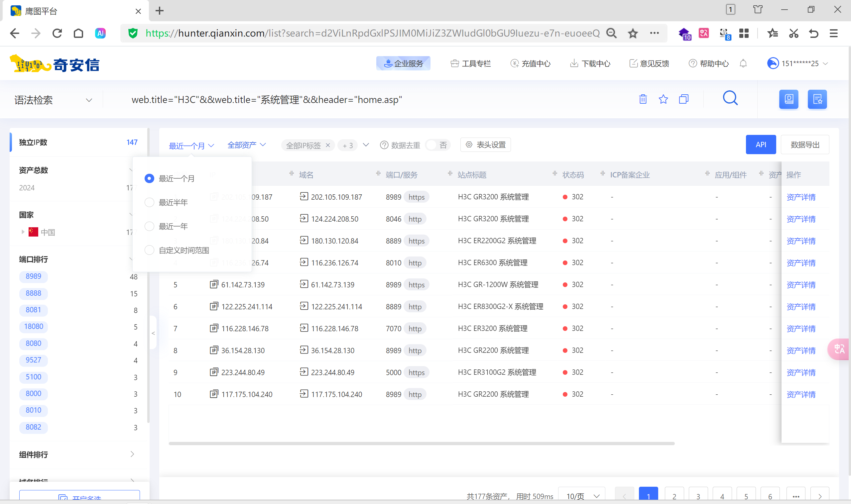This screenshot has width=851, height=504.
Task: Open the 最近一个月 time range dropdown
Action: click(191, 146)
